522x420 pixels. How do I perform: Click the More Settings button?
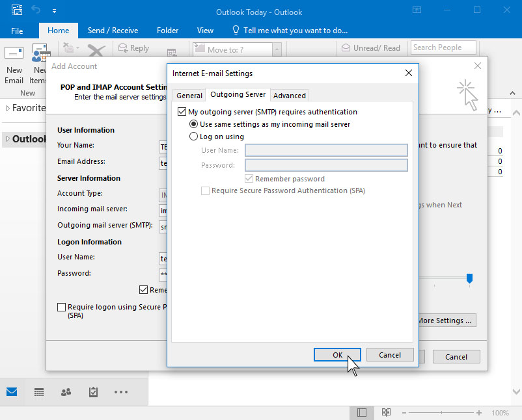[x=447, y=321]
